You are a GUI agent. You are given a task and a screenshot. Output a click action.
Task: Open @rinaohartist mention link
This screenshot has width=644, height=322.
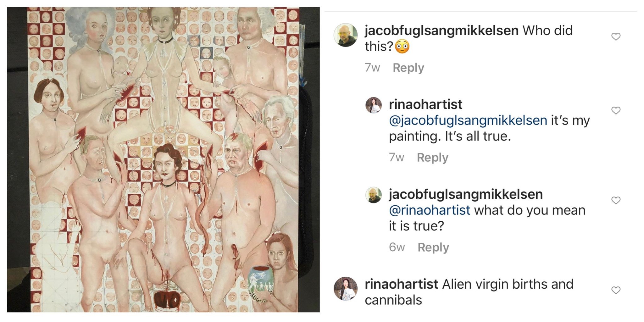[x=430, y=210]
